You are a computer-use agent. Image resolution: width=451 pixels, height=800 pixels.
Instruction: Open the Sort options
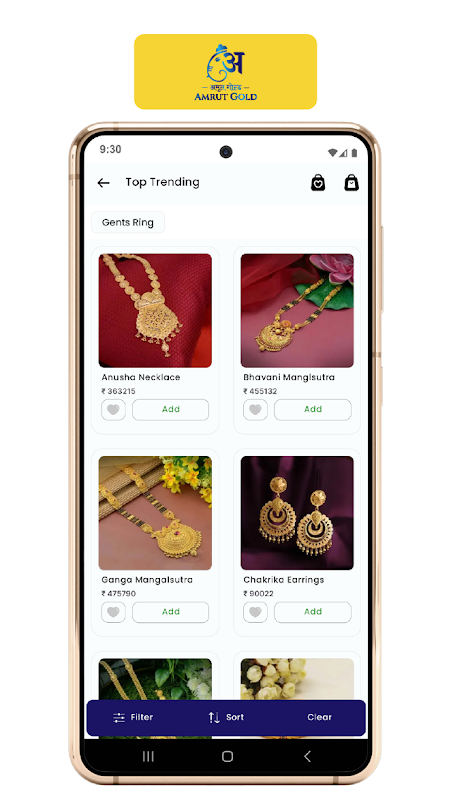tap(226, 717)
